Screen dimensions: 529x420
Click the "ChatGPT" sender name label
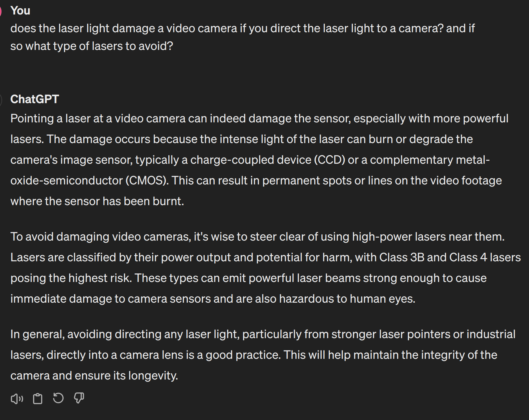(35, 99)
